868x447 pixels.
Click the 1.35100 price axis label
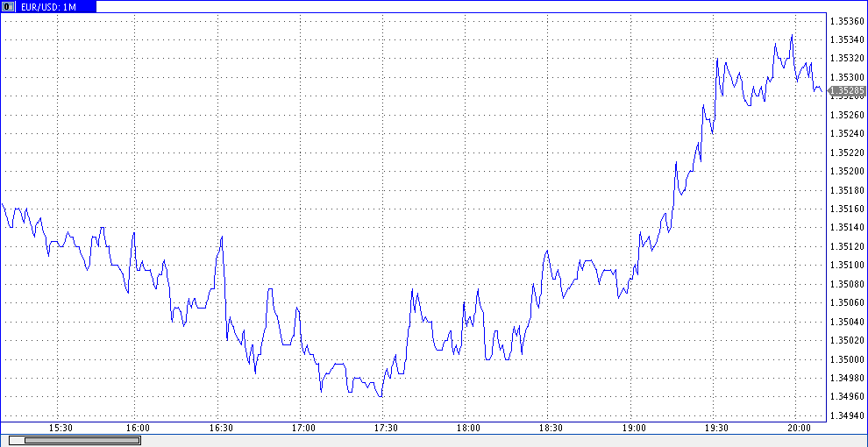[848, 266]
